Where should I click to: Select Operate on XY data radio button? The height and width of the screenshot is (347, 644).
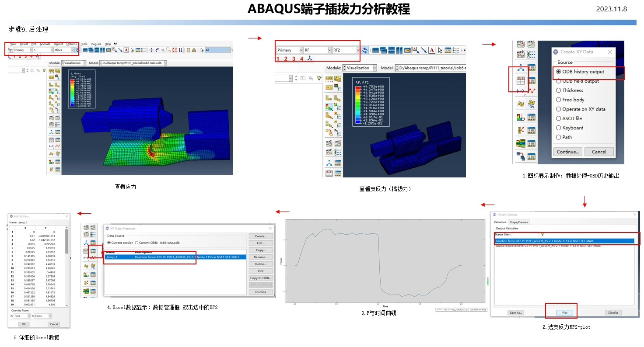tap(558, 109)
